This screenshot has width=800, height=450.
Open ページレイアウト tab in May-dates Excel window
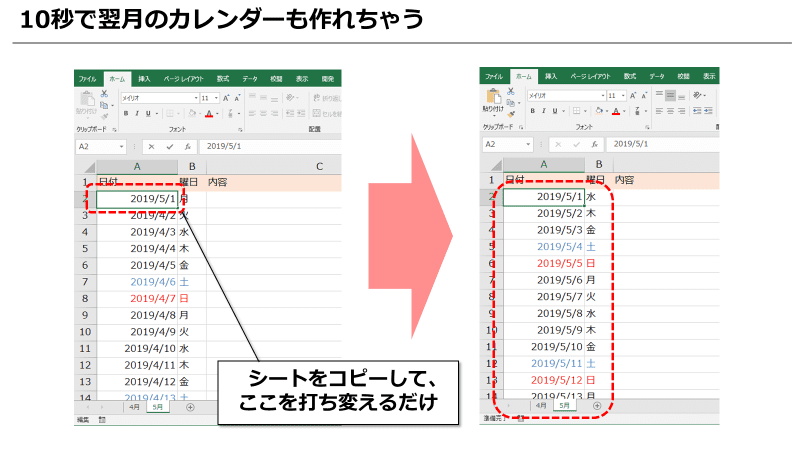590,77
